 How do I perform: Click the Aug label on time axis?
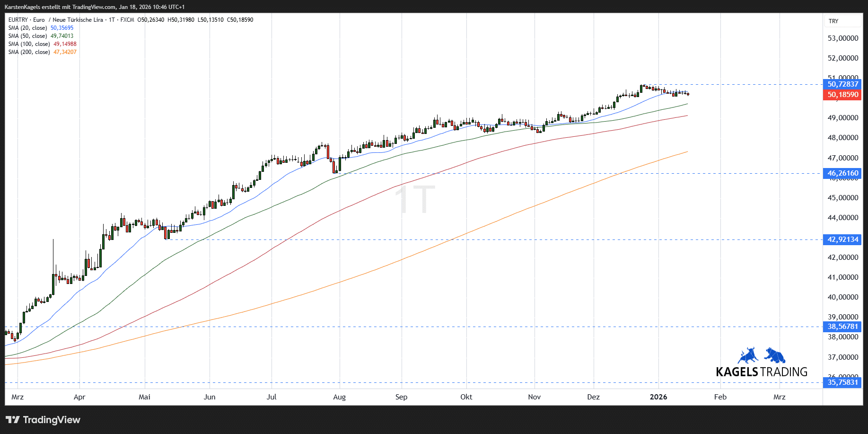(x=339, y=397)
